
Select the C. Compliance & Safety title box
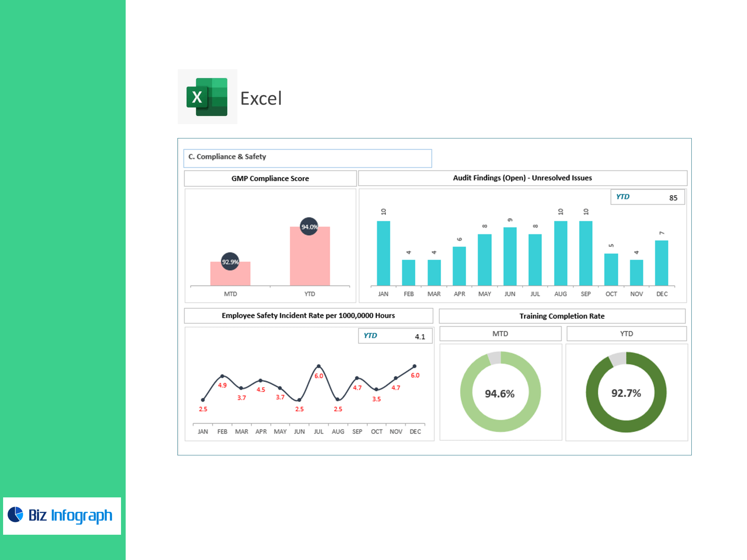click(x=307, y=157)
